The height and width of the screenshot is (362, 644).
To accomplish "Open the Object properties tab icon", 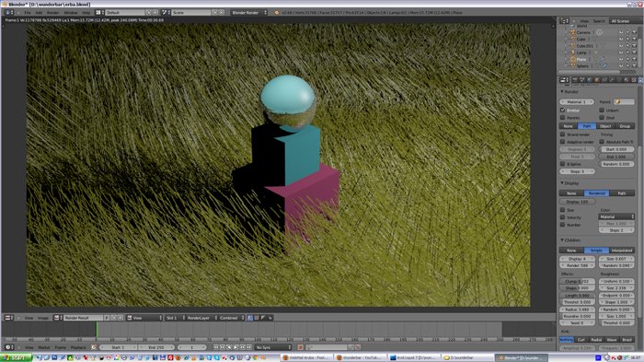I will click(x=597, y=80).
